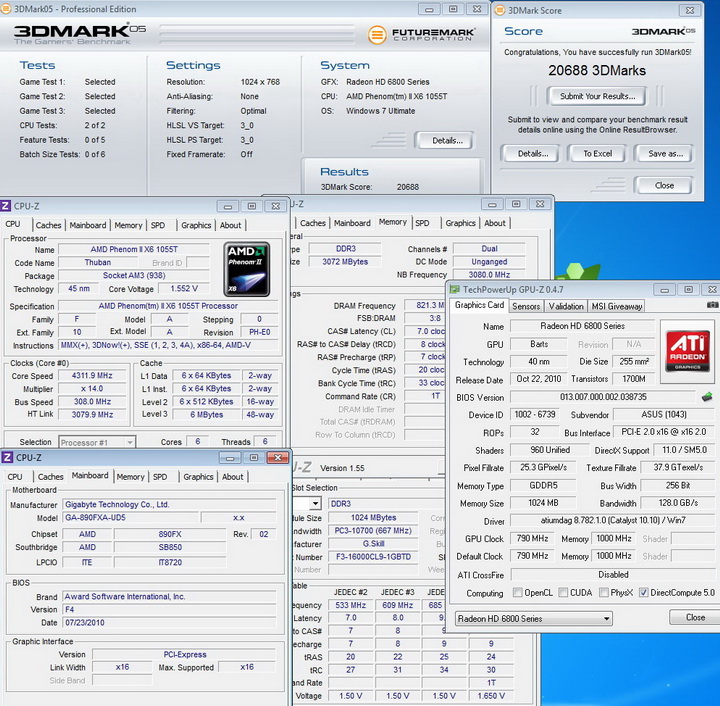
Task: Click the Multiplier x 14.0 value
Action: (x=92, y=388)
